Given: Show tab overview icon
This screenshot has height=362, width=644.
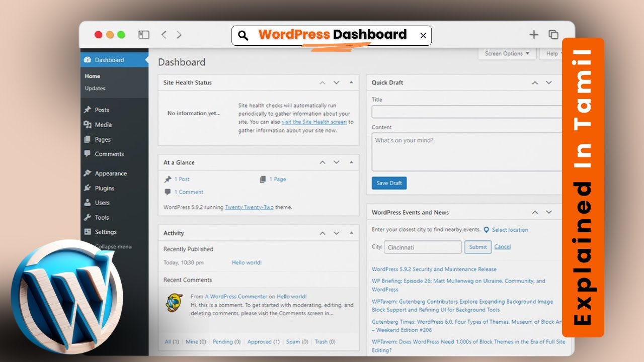Looking at the screenshot, I should [x=553, y=35].
